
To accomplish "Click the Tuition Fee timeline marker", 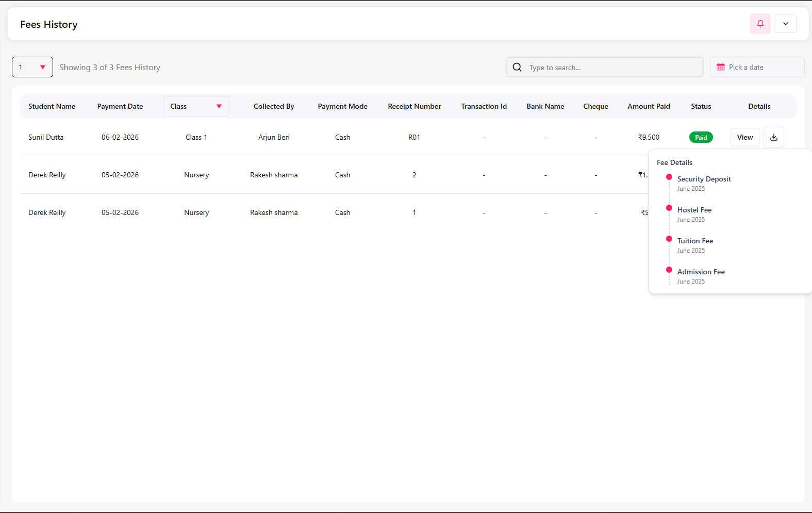I will coord(669,239).
